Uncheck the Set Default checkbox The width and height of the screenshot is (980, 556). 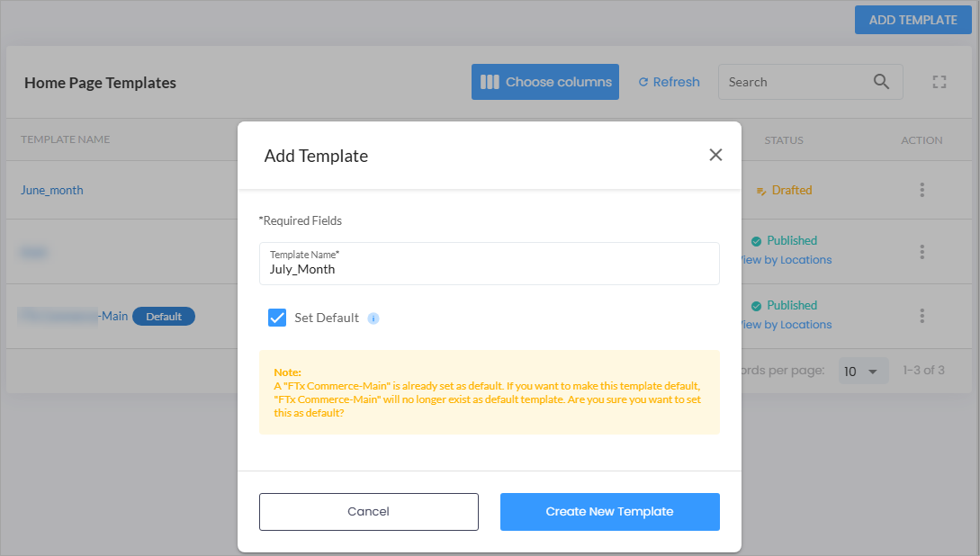(x=277, y=318)
